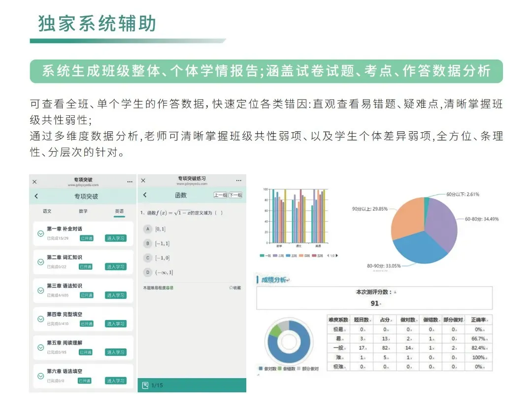
Task: Click 已开通 badge in 第五章 阅读理解
Action: [86, 352]
